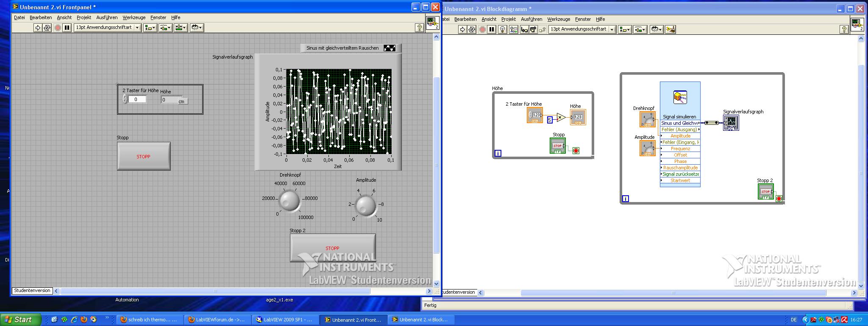The image size is (868, 326).
Task: Click the 2 Taster für Höhe numeric field
Action: (x=137, y=99)
